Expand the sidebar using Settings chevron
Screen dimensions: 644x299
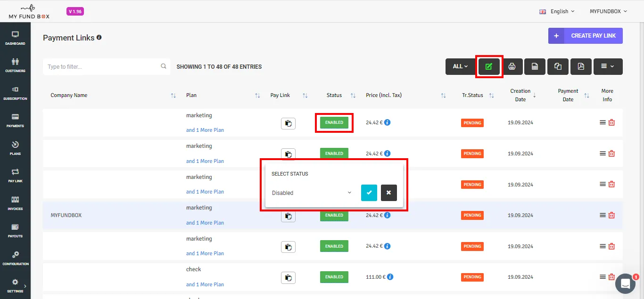pos(25,286)
